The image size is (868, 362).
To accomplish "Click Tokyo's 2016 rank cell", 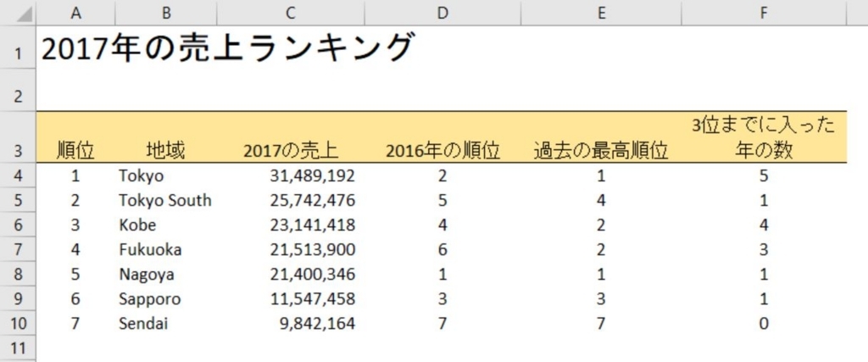I will point(442,176).
